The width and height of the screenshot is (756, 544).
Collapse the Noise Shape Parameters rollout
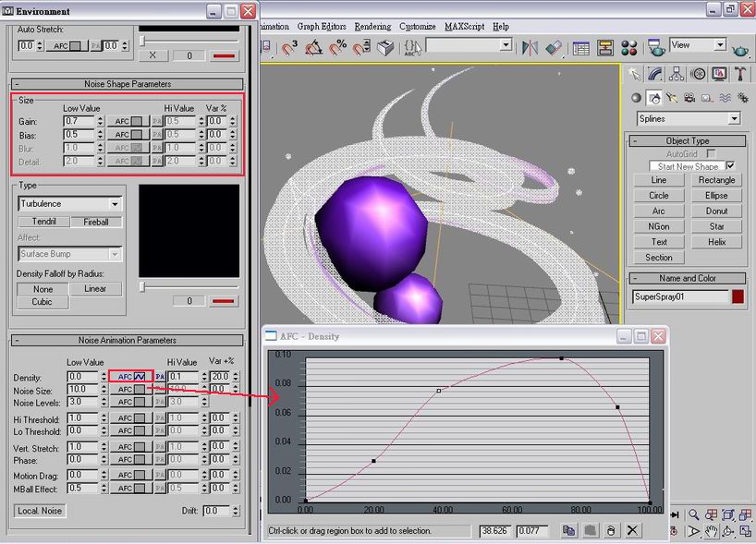[18, 84]
